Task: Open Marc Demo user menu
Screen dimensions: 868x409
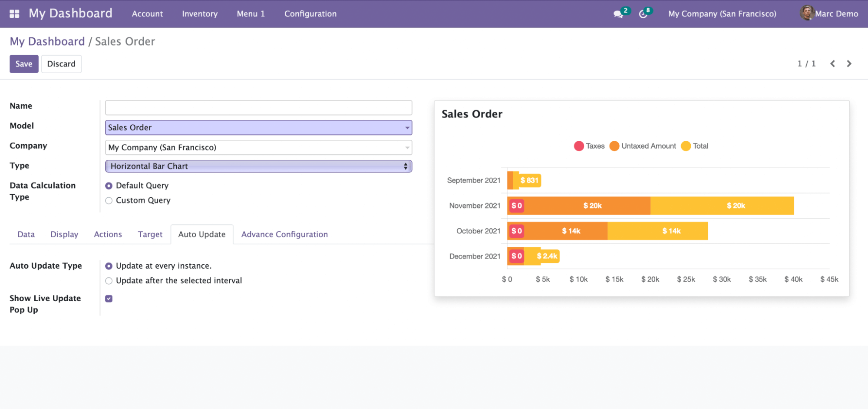Action: point(829,13)
